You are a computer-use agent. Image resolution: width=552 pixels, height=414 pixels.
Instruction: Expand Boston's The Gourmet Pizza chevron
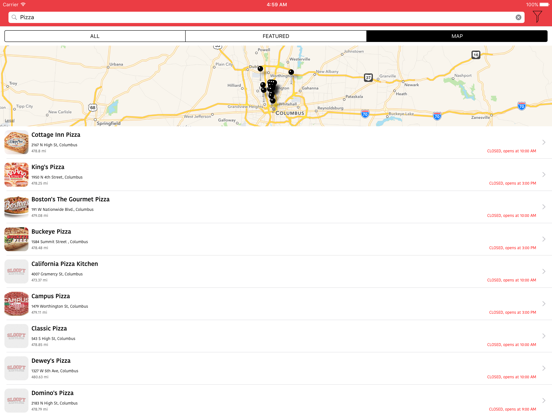coord(544,207)
